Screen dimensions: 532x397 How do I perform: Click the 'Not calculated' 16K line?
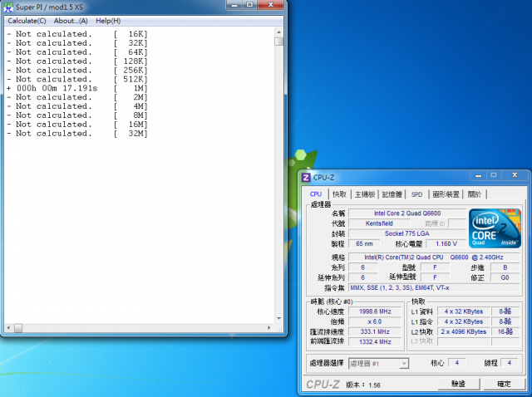77,34
